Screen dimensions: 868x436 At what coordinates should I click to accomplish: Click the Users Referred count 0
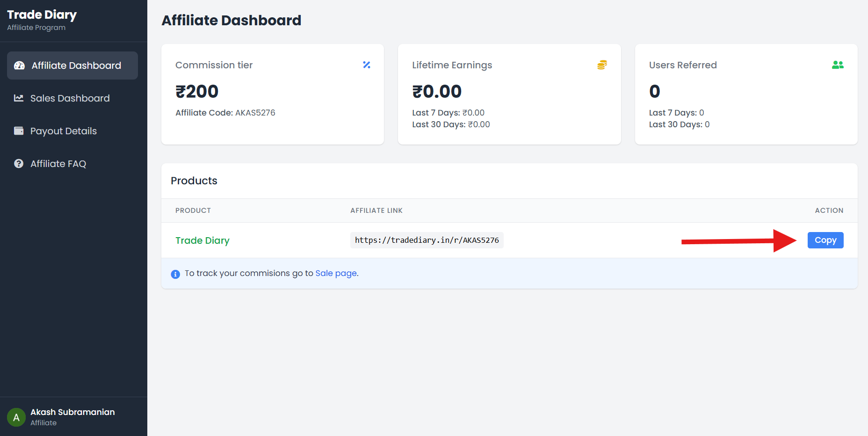pos(655,92)
